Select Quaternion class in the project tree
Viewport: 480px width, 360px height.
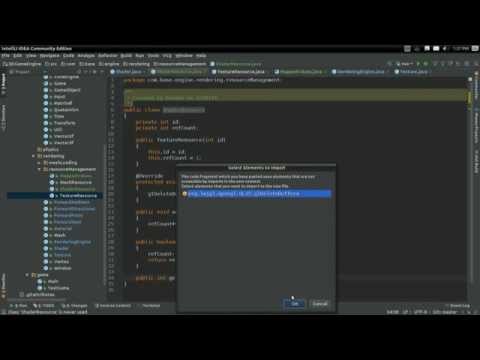click(66, 110)
